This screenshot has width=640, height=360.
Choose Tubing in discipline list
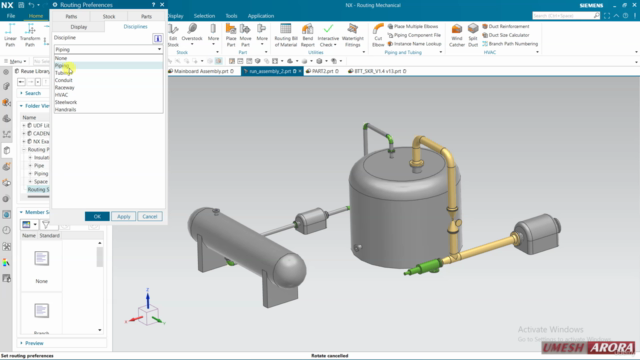click(x=108, y=73)
